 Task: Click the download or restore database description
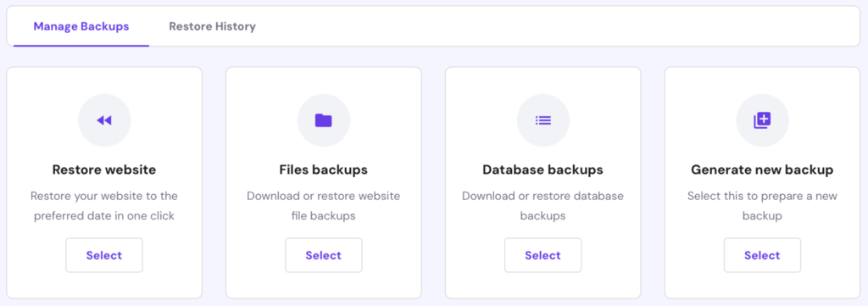coord(543,206)
